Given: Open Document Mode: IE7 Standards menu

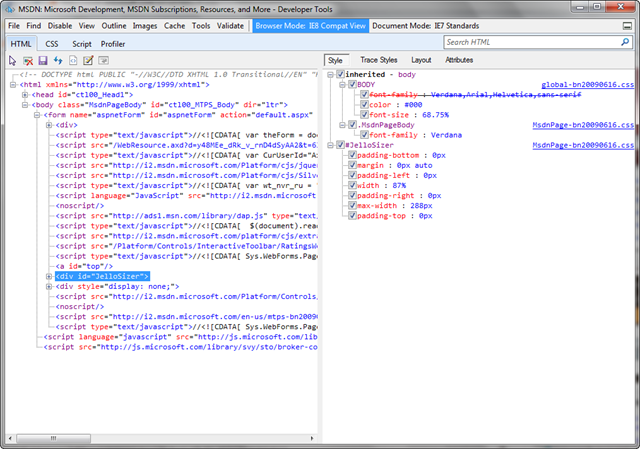Looking at the screenshot, I should [x=425, y=26].
